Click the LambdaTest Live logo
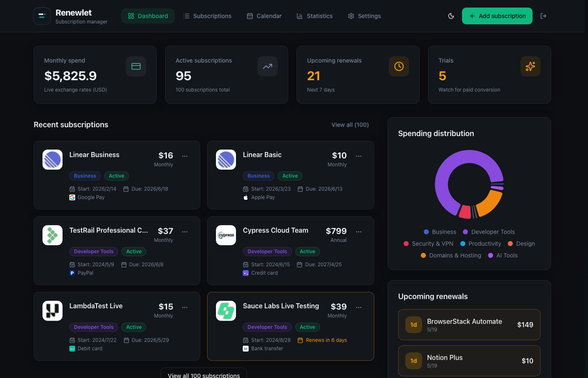The width and height of the screenshot is (588, 378). tap(52, 311)
